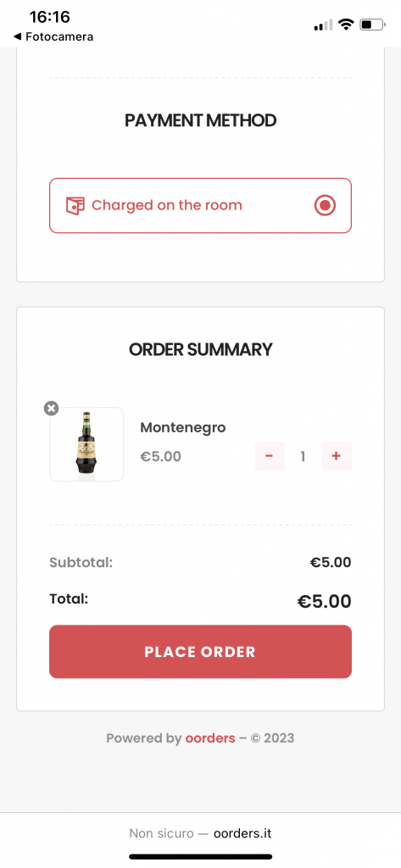This screenshot has width=401, height=868.
Task: Tap the oorders.it address bar
Action: (200, 833)
